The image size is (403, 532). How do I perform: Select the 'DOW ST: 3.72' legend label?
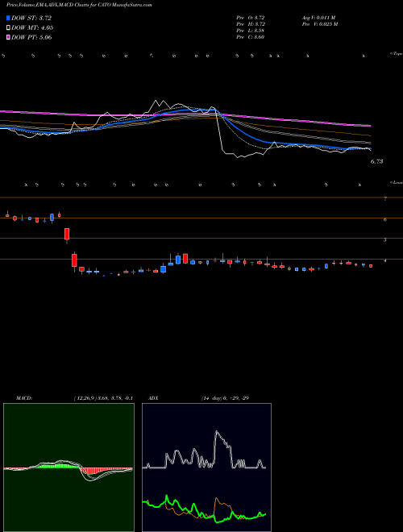coord(31,18)
